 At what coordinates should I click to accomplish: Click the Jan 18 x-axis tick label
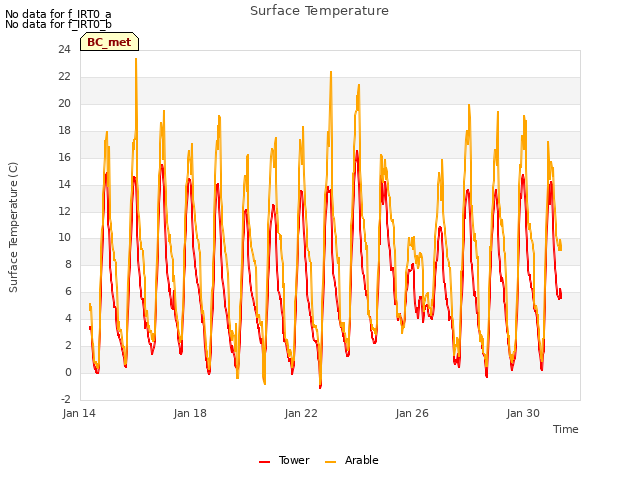pos(190,413)
